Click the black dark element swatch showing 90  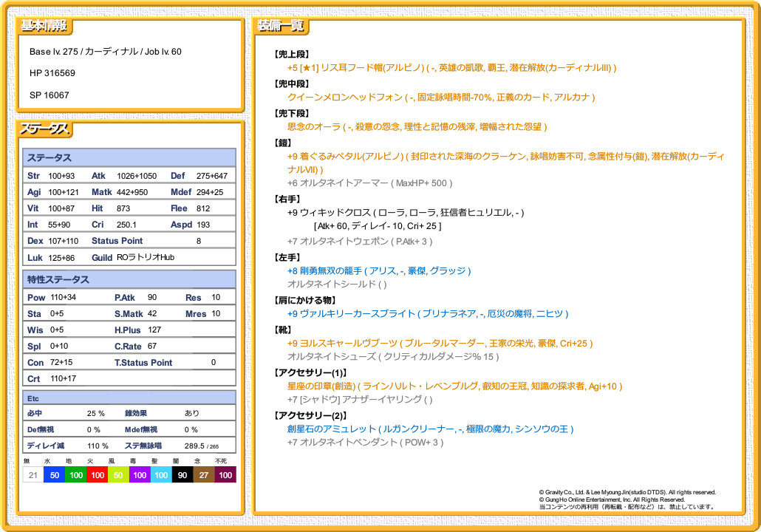[182, 475]
